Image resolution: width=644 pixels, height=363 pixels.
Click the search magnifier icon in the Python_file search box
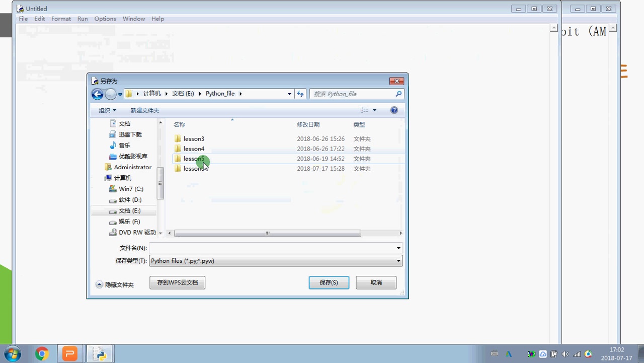click(398, 94)
